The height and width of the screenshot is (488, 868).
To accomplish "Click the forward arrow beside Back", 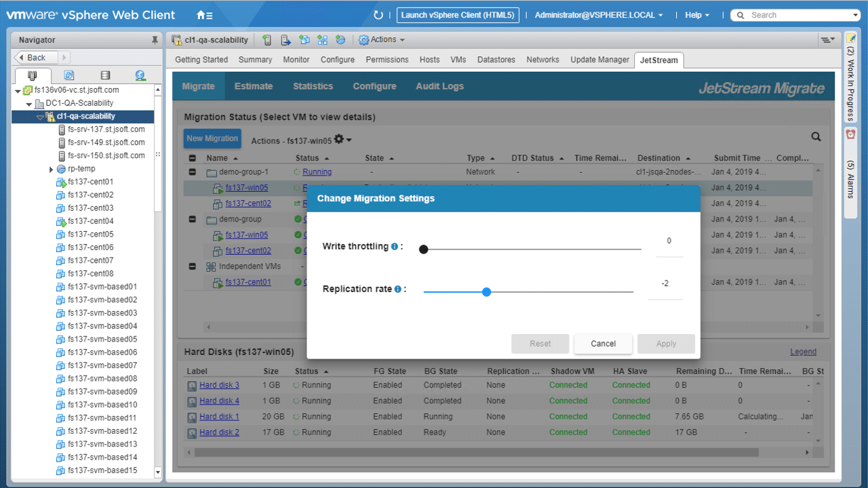I will 64,58.
